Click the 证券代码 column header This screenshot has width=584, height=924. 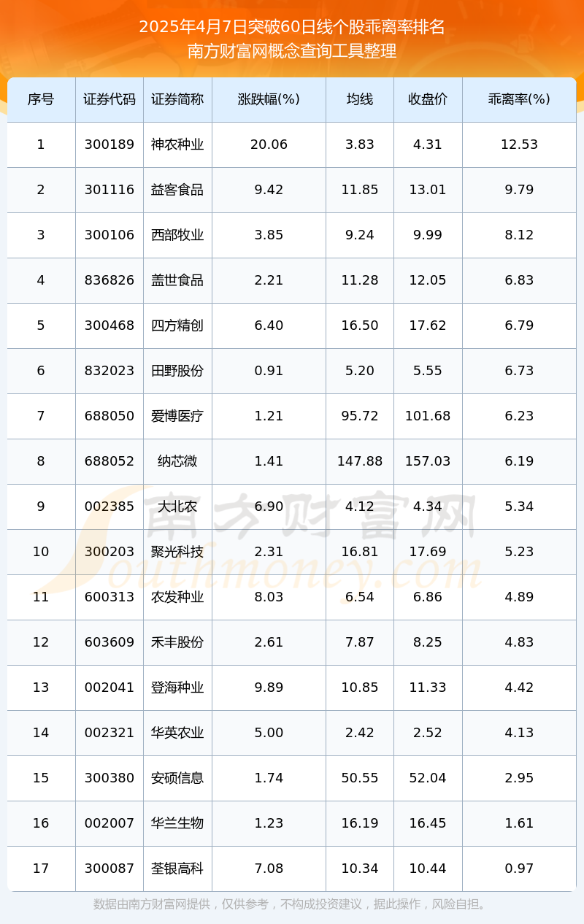pyautogui.click(x=109, y=99)
